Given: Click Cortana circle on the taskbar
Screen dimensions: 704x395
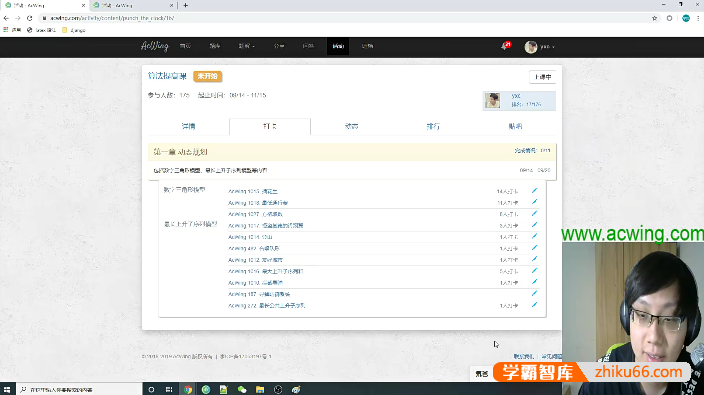Looking at the screenshot, I should pos(151,389).
